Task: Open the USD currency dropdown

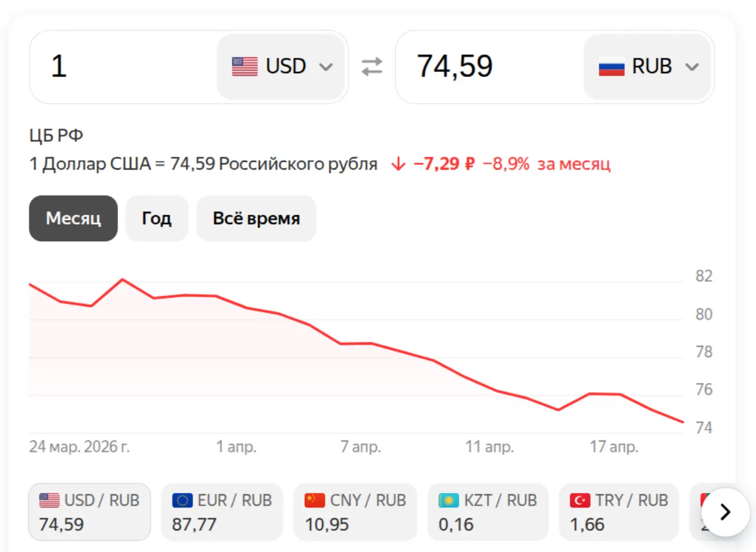Action: [282, 66]
